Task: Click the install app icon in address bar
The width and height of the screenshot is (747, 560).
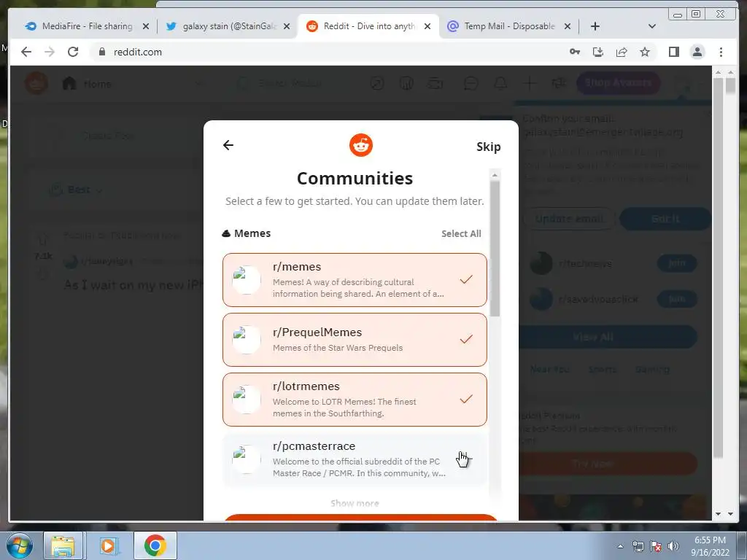Action: (x=598, y=52)
